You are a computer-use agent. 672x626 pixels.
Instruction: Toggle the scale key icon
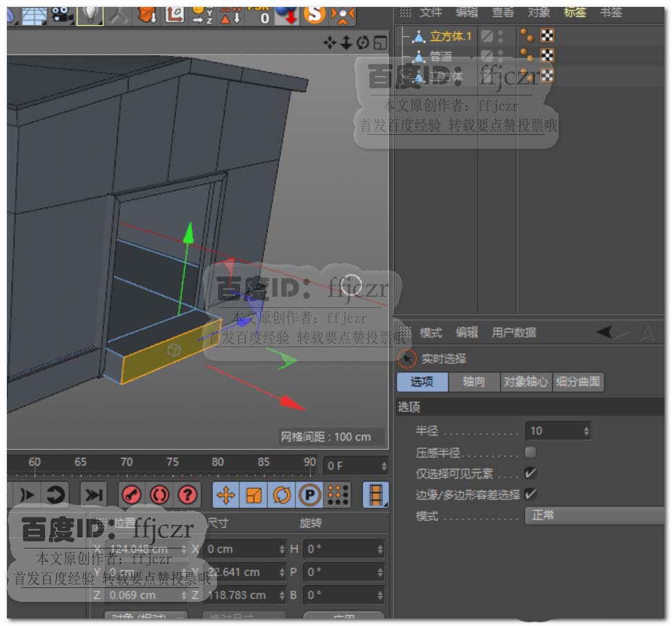tap(254, 495)
